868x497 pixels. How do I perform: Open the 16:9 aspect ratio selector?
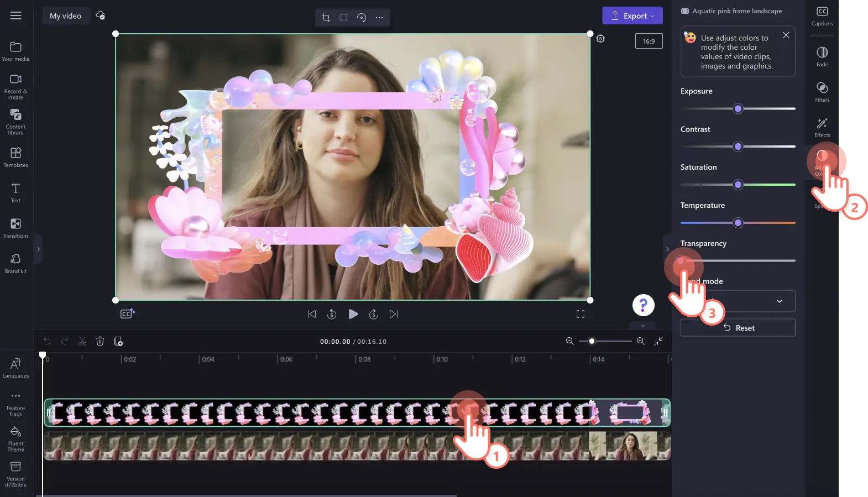(649, 41)
